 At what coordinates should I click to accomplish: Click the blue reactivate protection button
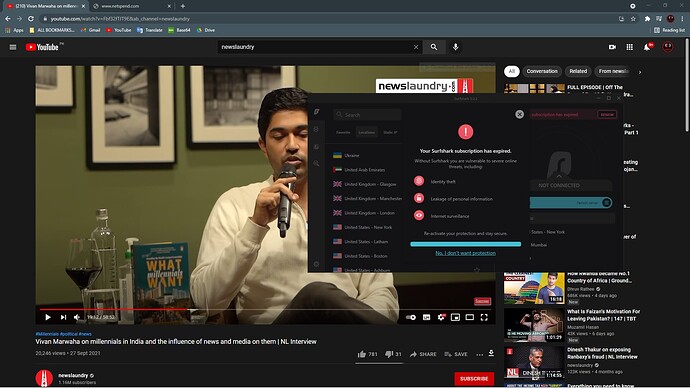466,244
